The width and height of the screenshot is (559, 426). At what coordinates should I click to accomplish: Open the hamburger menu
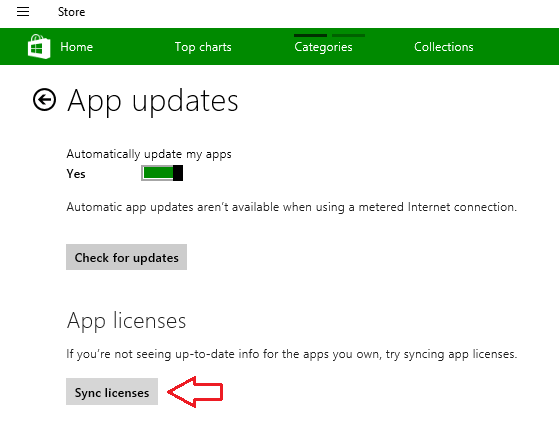[x=23, y=12]
